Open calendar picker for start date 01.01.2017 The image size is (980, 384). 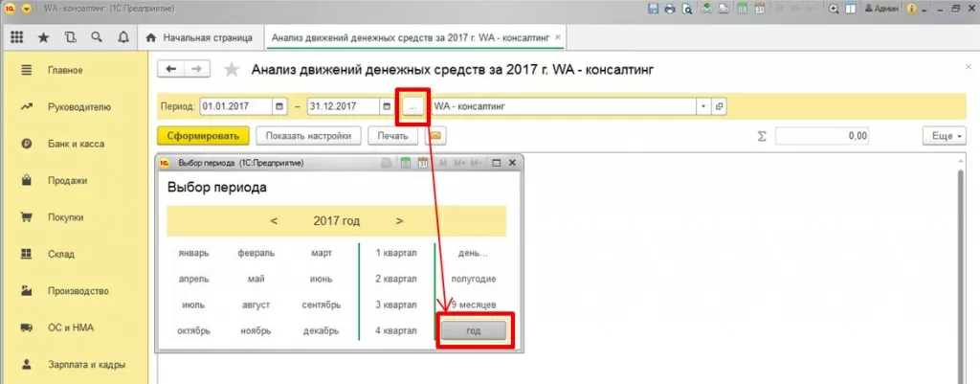[279, 106]
